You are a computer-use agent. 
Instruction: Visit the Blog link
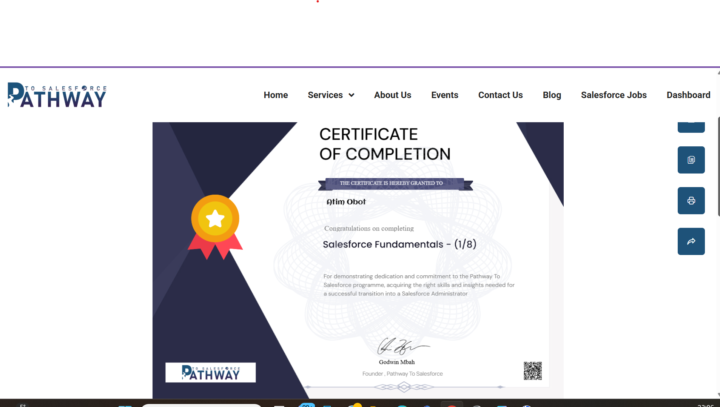coord(552,95)
